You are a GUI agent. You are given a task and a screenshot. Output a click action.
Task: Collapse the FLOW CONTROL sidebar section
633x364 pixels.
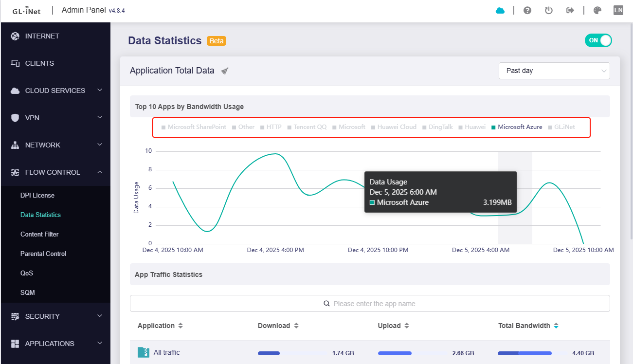pos(55,172)
